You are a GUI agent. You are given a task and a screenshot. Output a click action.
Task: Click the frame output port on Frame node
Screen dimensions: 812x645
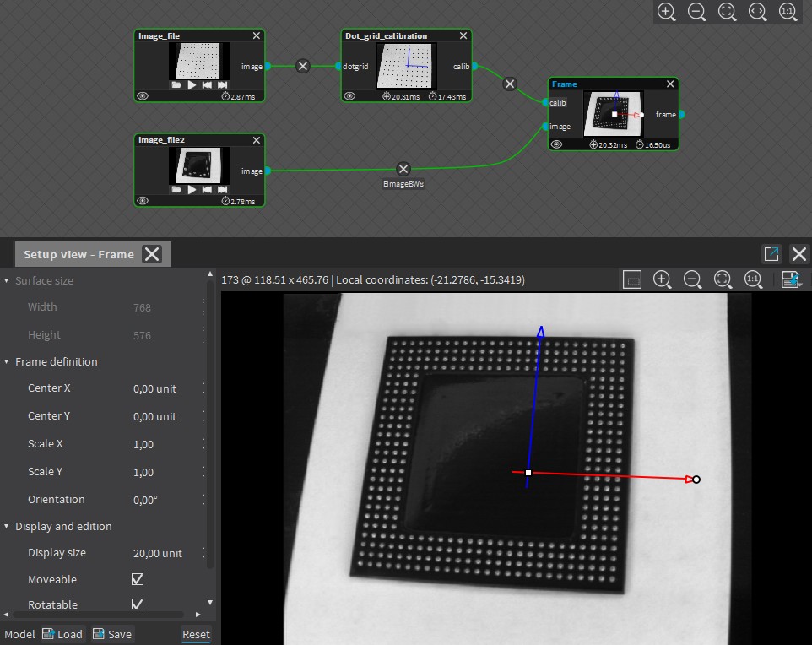click(682, 115)
